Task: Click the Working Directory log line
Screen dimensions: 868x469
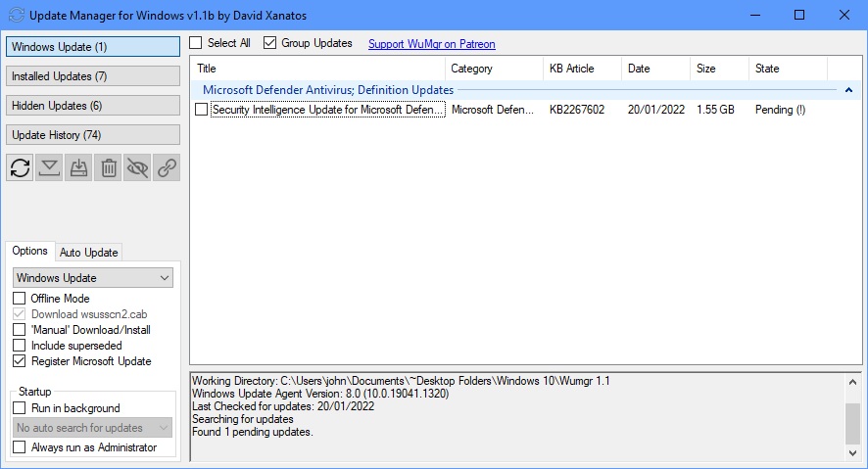Action: 401,381
